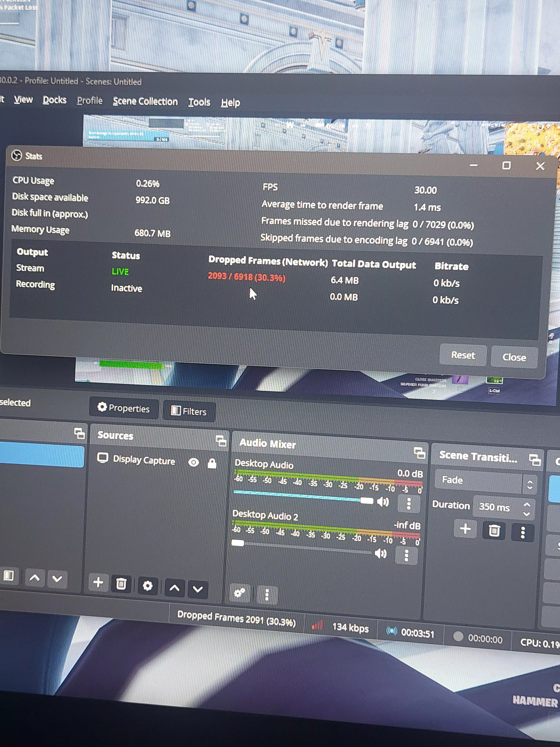This screenshot has height=747, width=560.
Task: Add a scene transition plus icon
Action: click(x=465, y=529)
